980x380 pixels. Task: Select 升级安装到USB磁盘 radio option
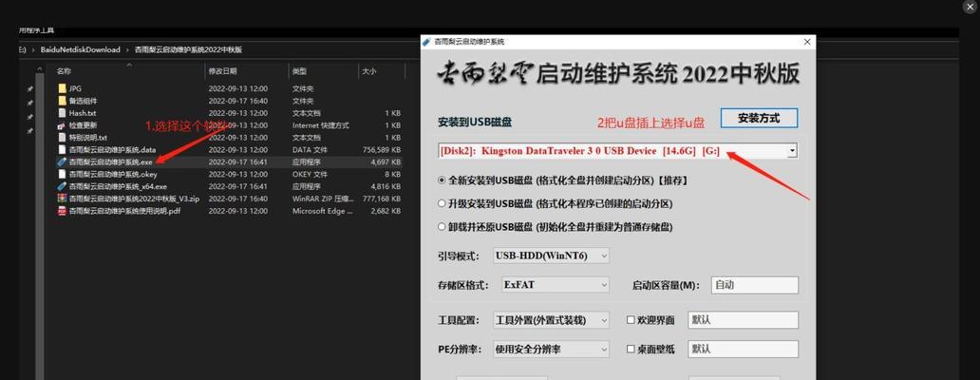coord(442,203)
